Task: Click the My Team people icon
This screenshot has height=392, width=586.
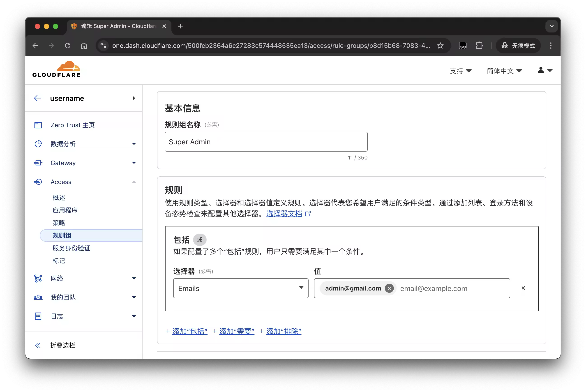Action: pos(38,297)
